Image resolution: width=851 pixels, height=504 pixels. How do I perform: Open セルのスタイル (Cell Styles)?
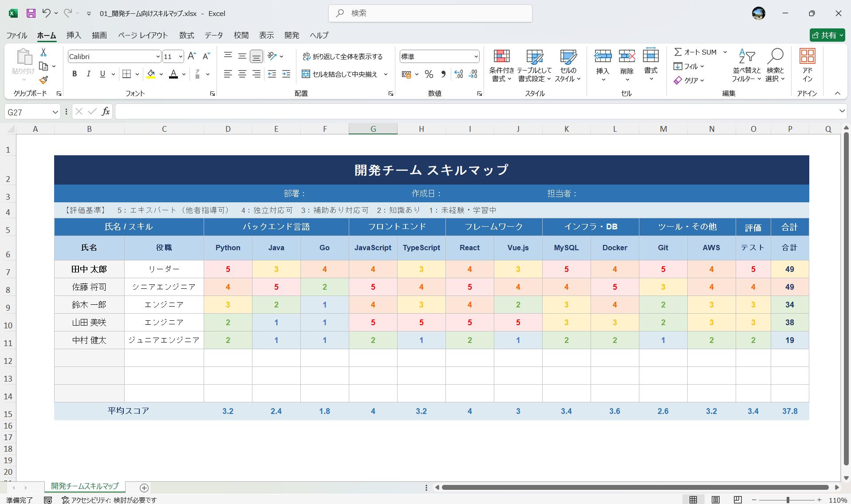point(568,66)
